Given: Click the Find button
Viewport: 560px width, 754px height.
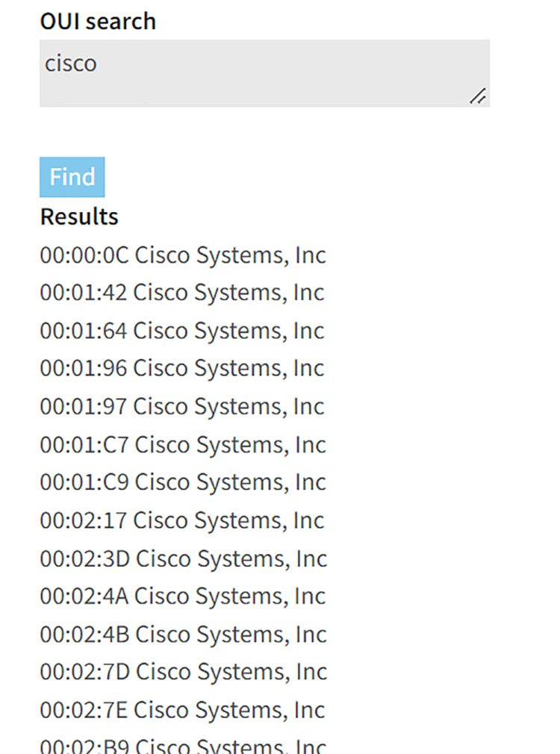Looking at the screenshot, I should point(72,177).
